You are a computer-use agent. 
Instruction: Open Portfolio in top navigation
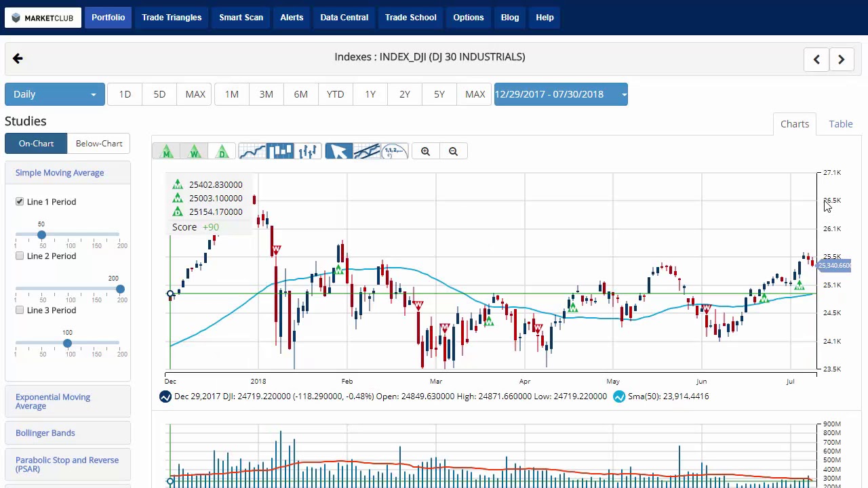click(108, 18)
